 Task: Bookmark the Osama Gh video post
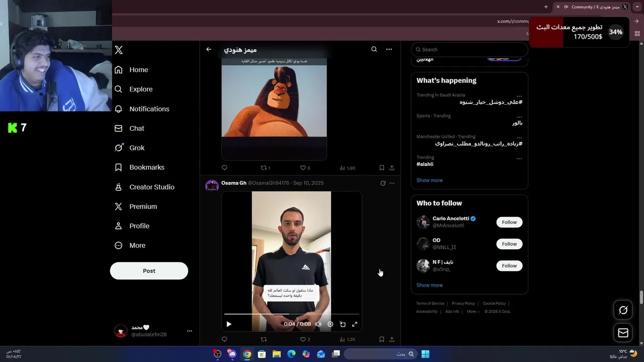point(381,339)
